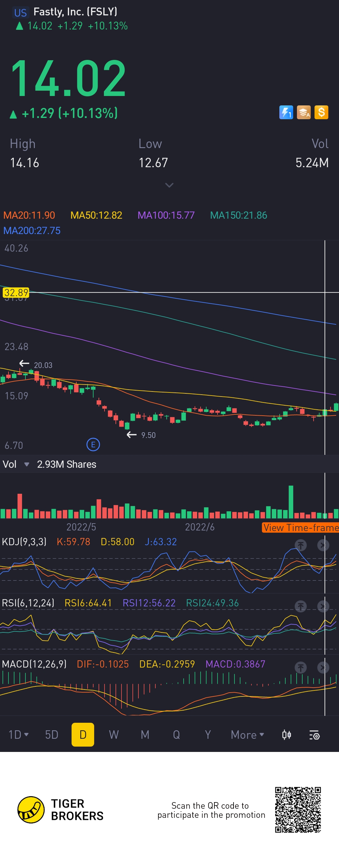This screenshot has height=868, width=339.
Task: Tap the Low value 12.67
Action: [x=153, y=163]
